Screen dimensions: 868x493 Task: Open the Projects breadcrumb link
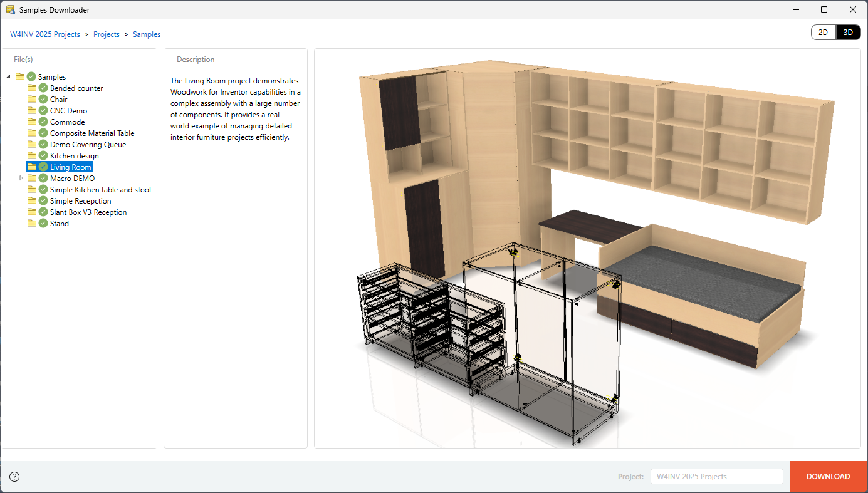coord(107,34)
